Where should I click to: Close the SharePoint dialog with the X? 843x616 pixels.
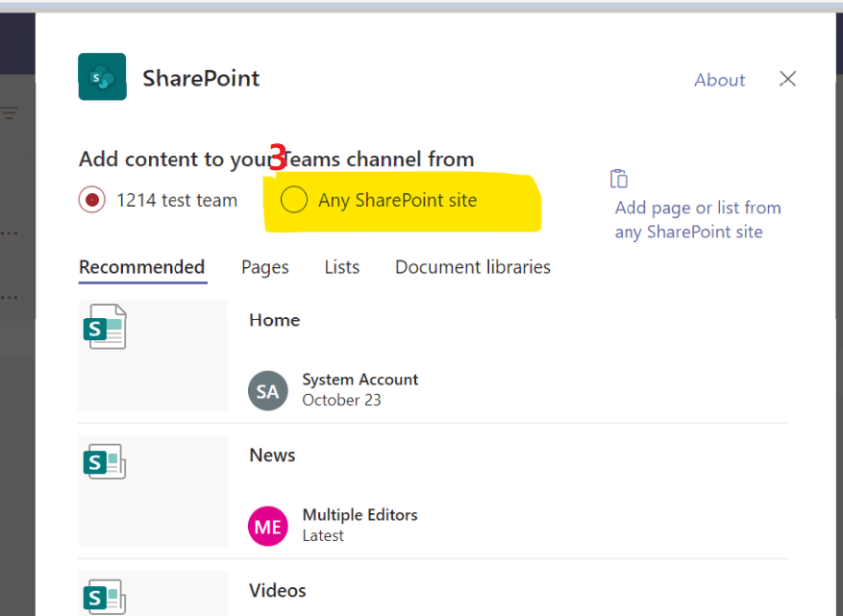pyautogui.click(x=787, y=79)
